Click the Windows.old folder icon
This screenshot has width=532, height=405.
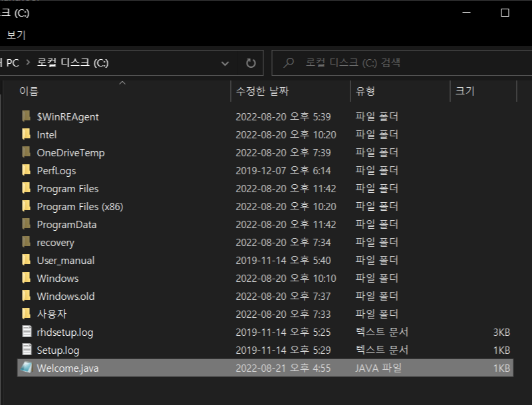point(26,296)
